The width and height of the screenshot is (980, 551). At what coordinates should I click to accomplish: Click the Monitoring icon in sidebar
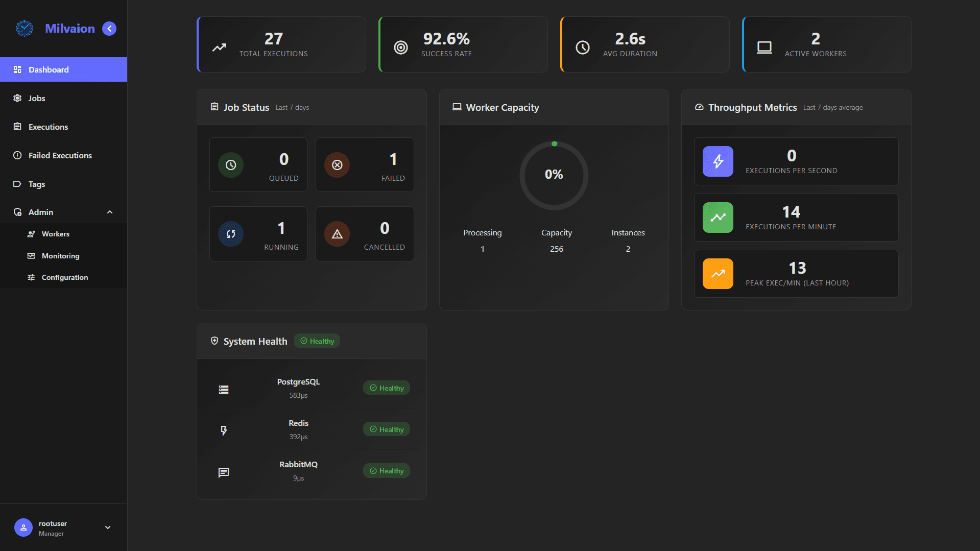[32, 256]
